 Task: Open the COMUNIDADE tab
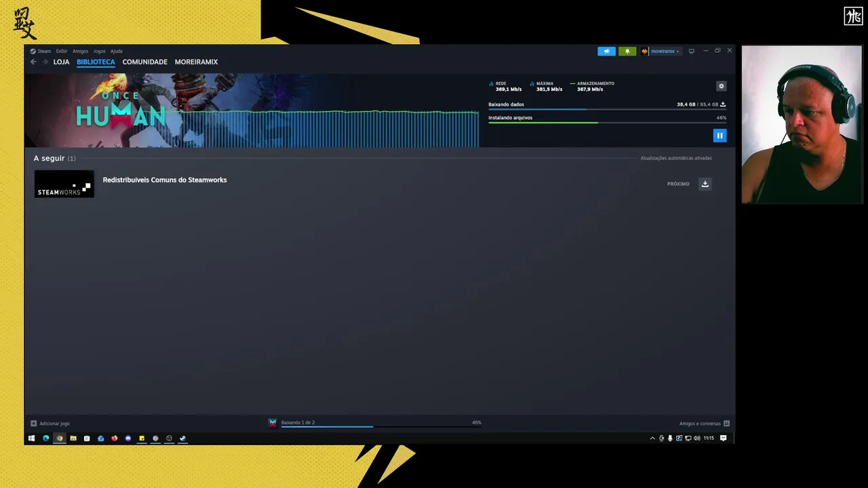pos(144,62)
